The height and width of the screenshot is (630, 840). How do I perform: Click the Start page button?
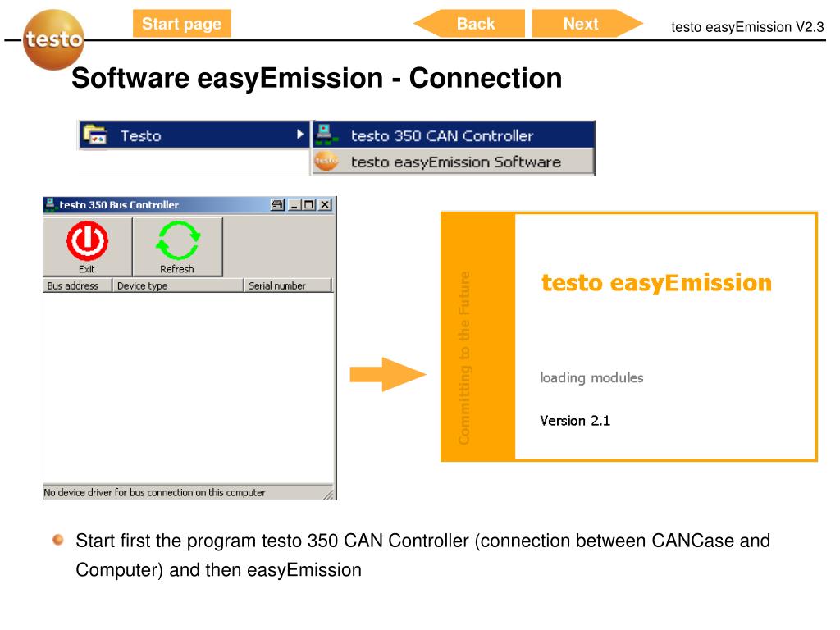pyautogui.click(x=181, y=24)
